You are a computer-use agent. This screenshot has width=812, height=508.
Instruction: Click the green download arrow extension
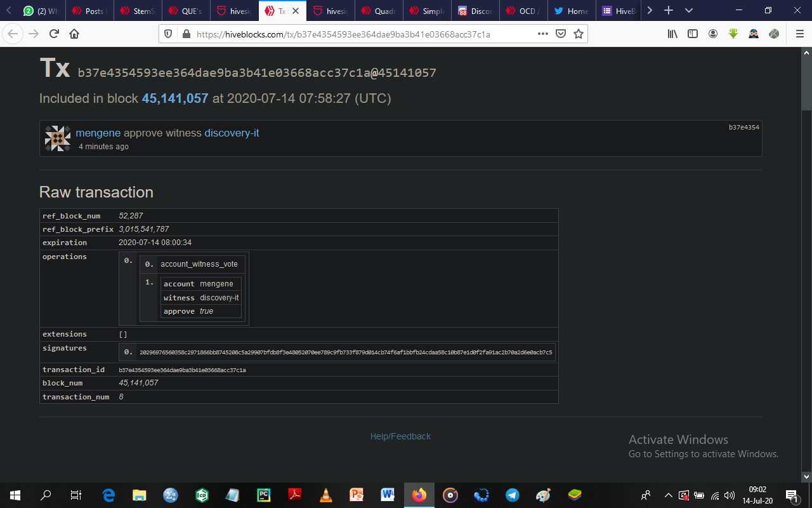733,34
